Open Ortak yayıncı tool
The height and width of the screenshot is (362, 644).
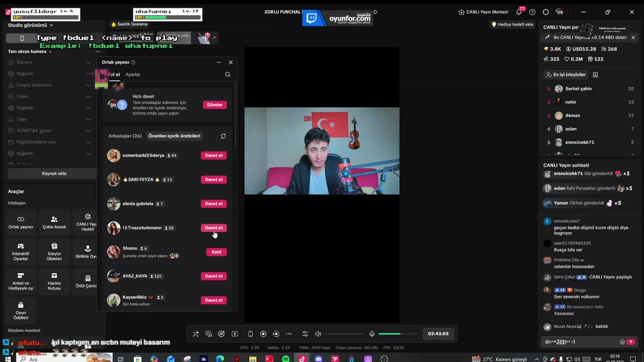click(x=21, y=223)
